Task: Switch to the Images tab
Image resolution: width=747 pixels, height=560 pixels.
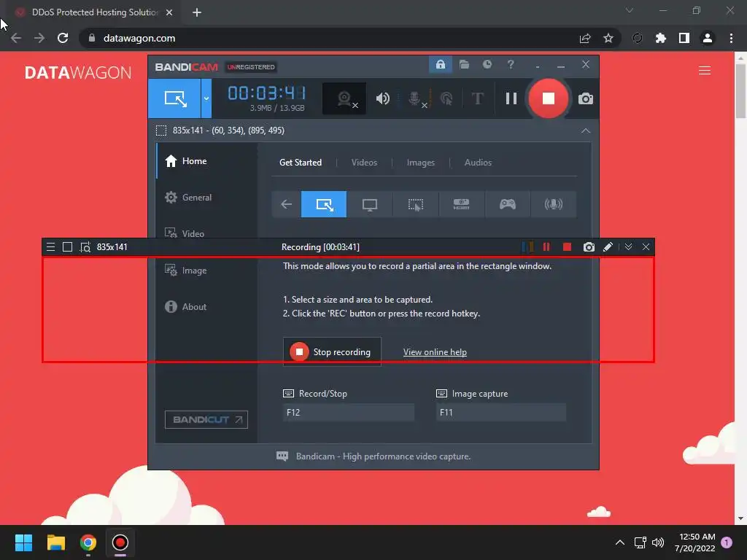Action: (421, 163)
